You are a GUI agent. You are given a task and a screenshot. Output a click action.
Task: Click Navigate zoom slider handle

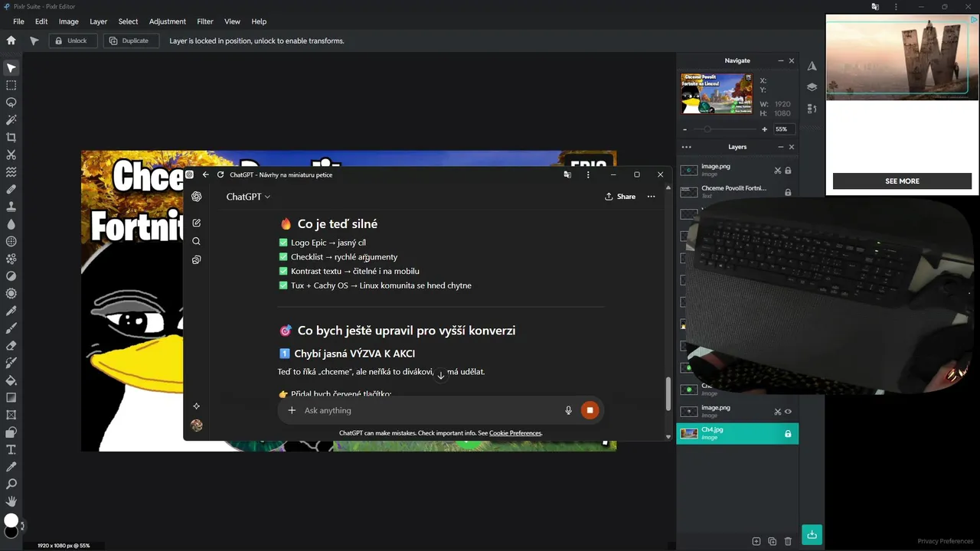point(707,129)
